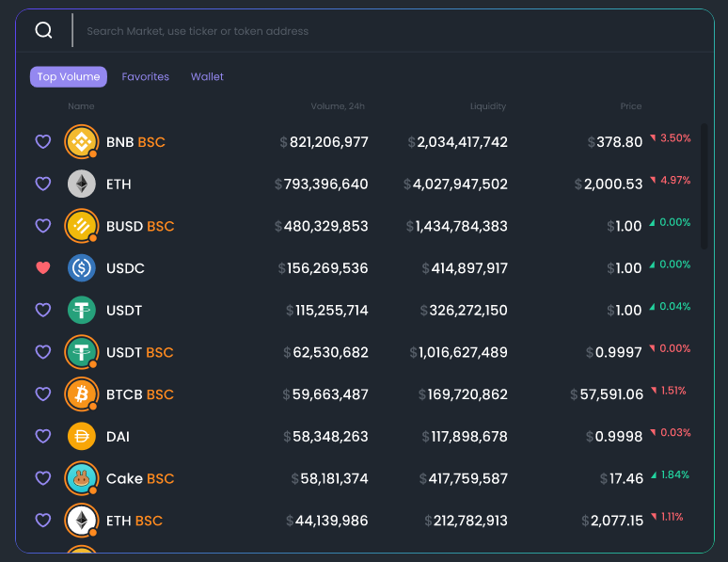The height and width of the screenshot is (562, 728).
Task: Sort by Volume, 24h column header
Action: pos(338,106)
